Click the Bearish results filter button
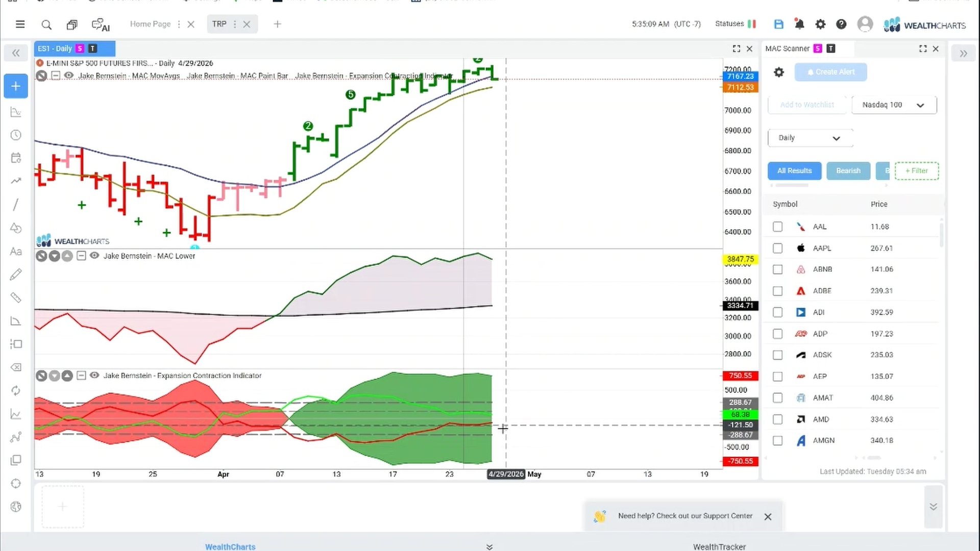 click(x=848, y=171)
